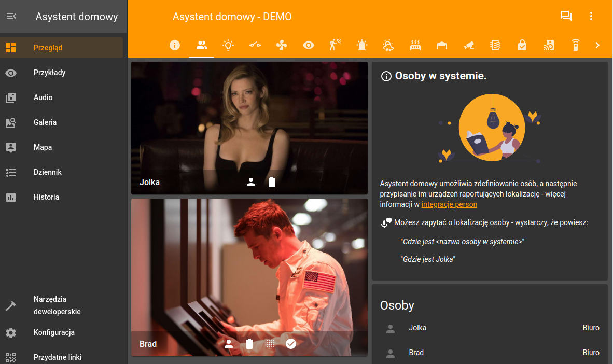613x364 pixels.
Task: Open Brad row in the Osoby list
Action: (x=490, y=353)
